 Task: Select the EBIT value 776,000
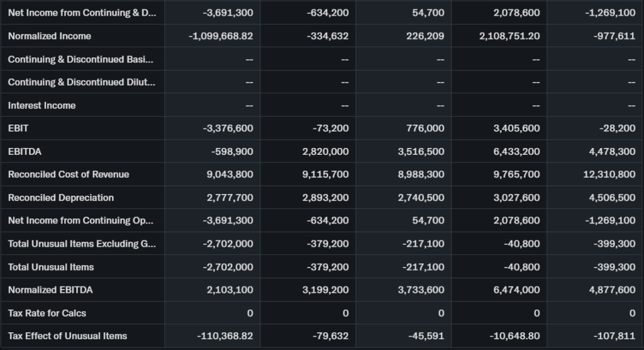tap(423, 128)
